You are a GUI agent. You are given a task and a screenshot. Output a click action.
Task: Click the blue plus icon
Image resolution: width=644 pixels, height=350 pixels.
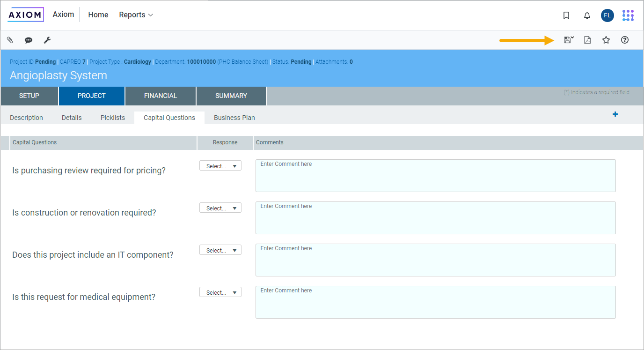click(x=615, y=114)
